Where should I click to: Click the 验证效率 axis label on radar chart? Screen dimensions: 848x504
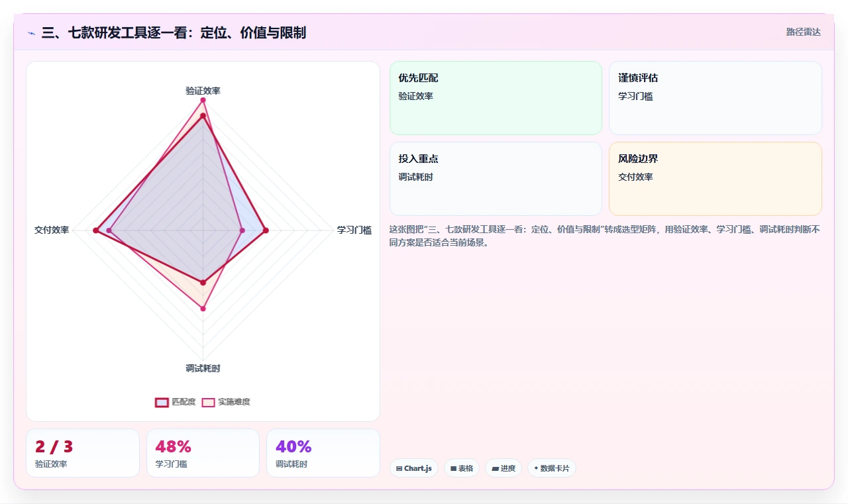pos(203,91)
